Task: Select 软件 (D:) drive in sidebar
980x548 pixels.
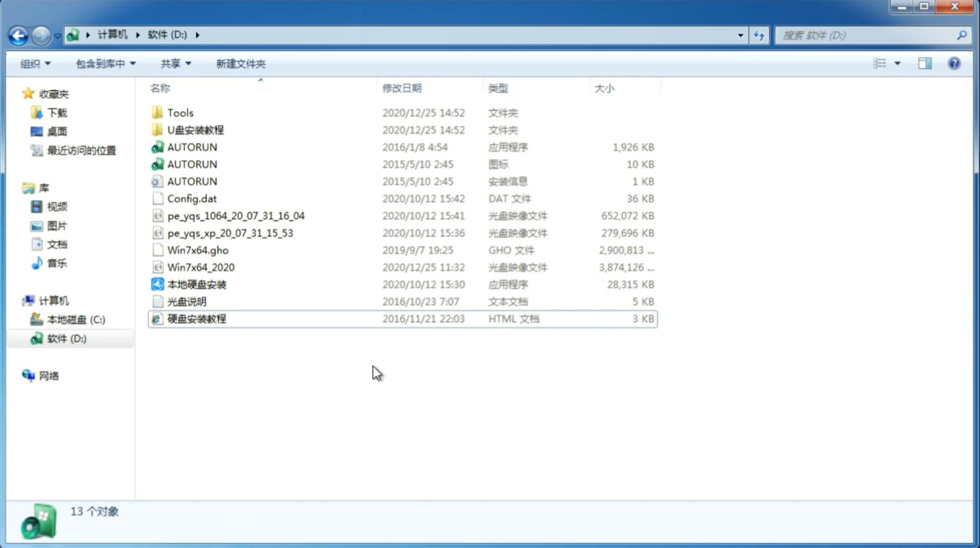Action: 66,338
